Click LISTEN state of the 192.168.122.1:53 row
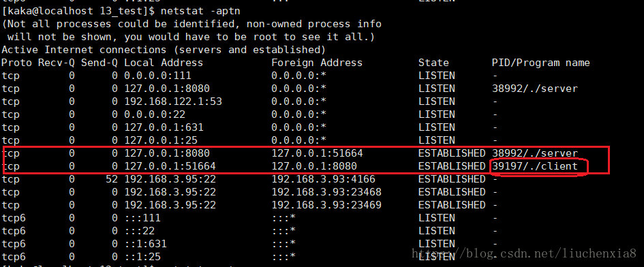The image size is (644, 267). pyautogui.click(x=437, y=101)
